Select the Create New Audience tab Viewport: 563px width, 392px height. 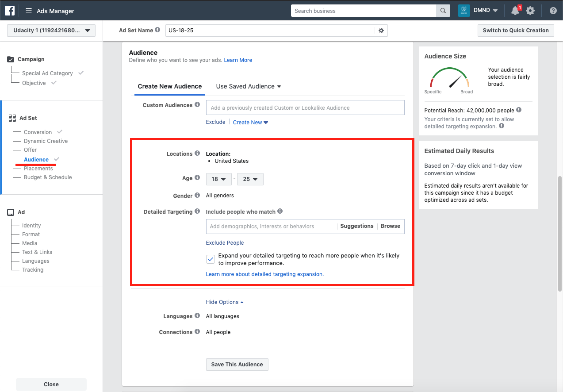tap(169, 86)
